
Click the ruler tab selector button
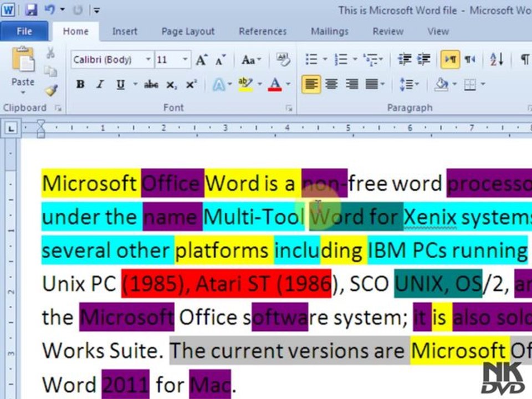[x=11, y=129]
